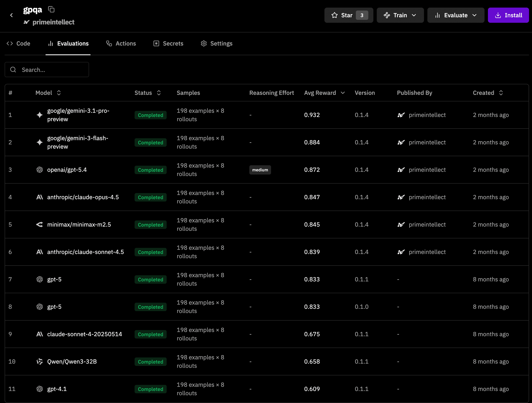Click publisher name primeintellect in gemini-3-flash-preview row
This screenshot has height=403, width=532.
point(427,142)
